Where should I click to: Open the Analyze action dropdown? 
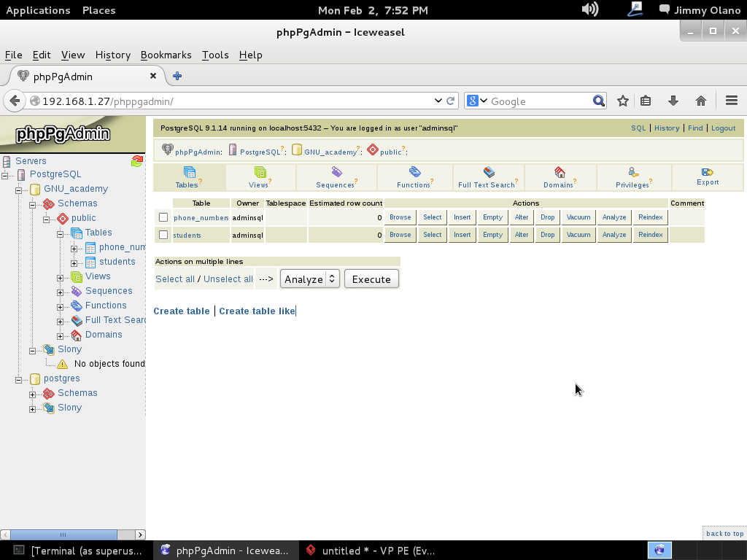pos(310,279)
